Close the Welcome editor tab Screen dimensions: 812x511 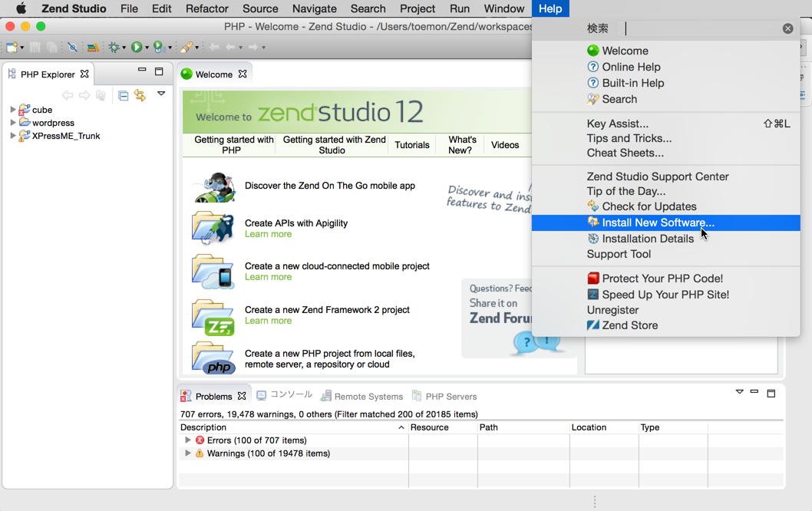[243, 74]
